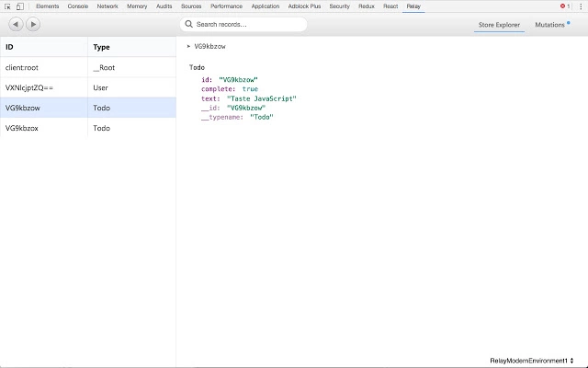Expand the VG9kbzow breadcrumb triangle
This screenshot has height=368, width=588.
(x=188, y=46)
